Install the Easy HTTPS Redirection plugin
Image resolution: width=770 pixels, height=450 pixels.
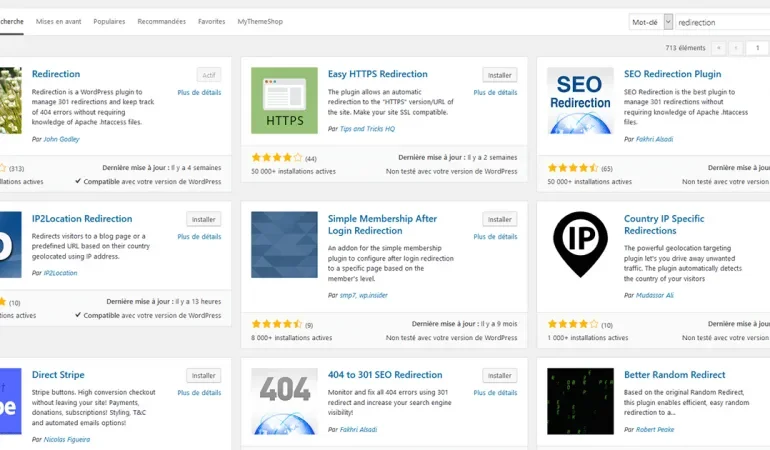pyautogui.click(x=499, y=75)
